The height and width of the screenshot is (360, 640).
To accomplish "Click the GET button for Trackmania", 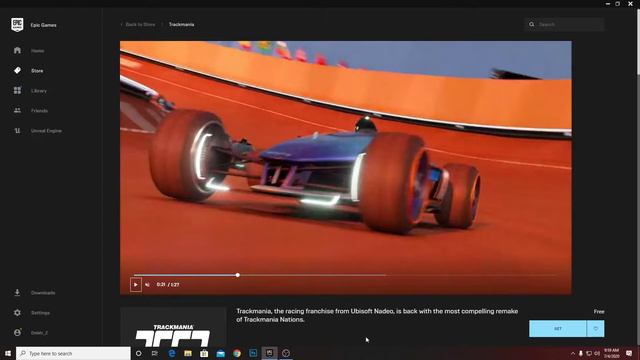I will pos(558,329).
